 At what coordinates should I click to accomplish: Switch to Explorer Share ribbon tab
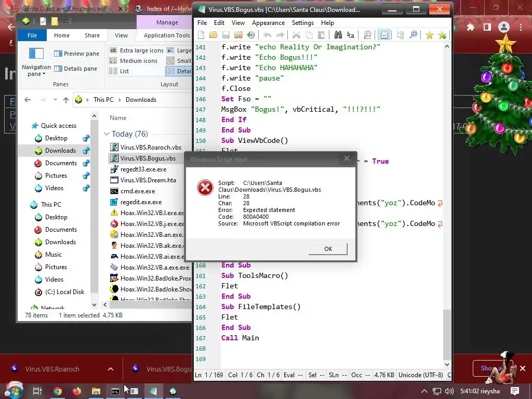coord(92,35)
